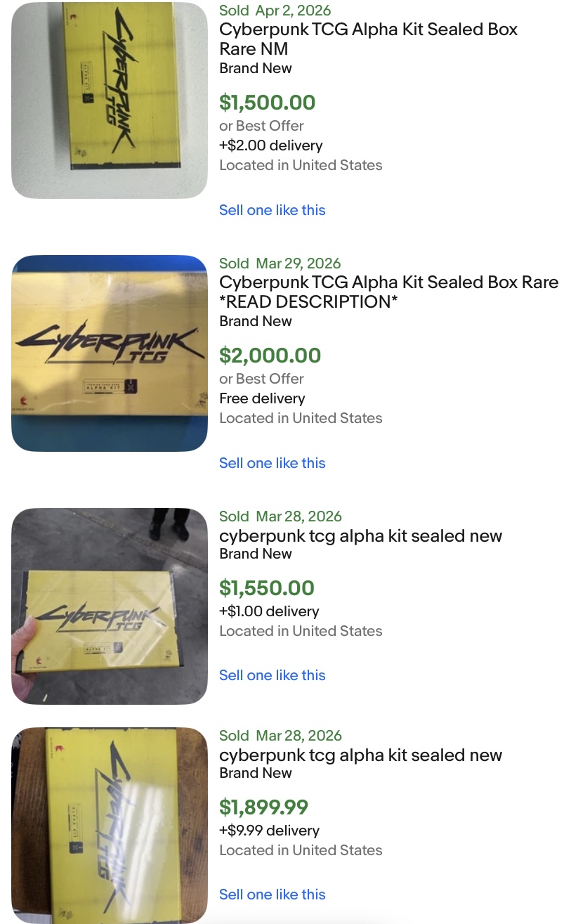
Task: Click the 'Free delivery' text
Action: 262,398
